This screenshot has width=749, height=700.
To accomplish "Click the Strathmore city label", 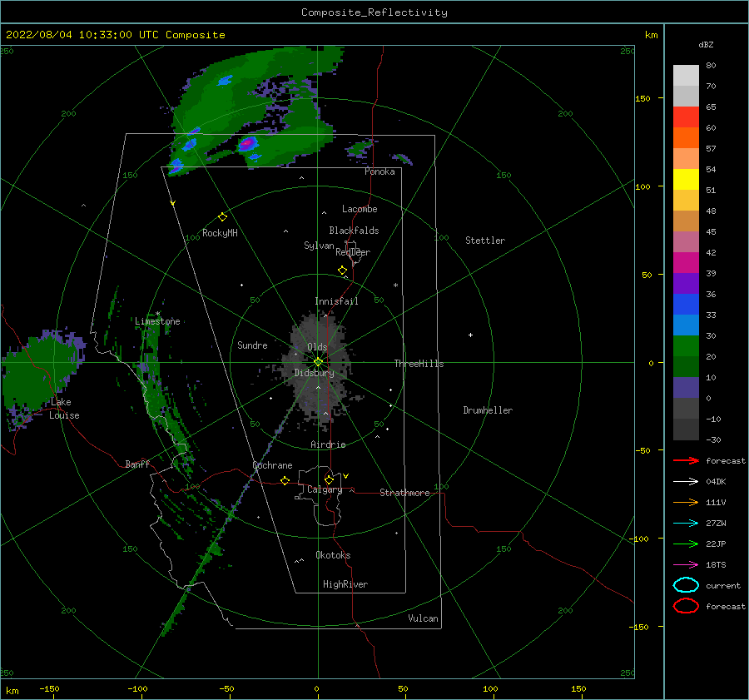I will pos(404,493).
